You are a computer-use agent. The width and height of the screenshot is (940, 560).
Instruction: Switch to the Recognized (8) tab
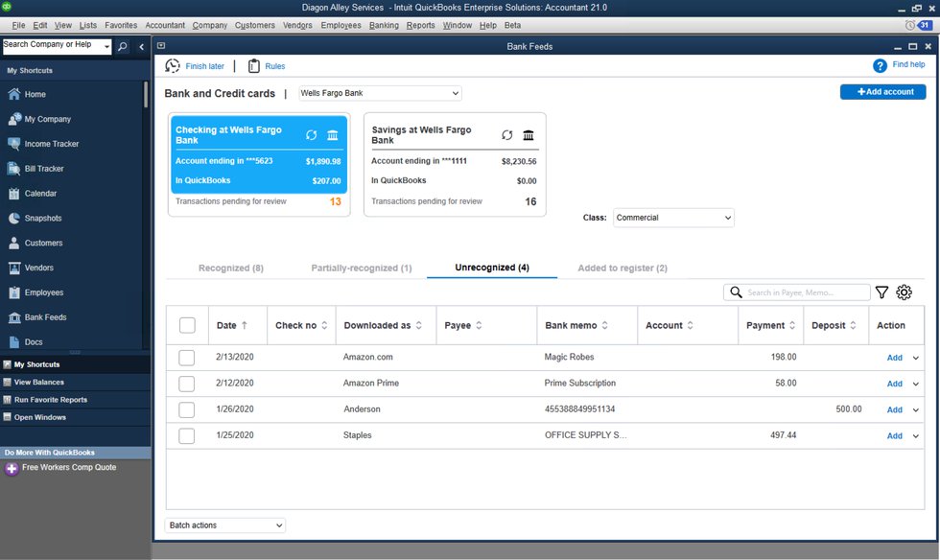[x=231, y=268]
